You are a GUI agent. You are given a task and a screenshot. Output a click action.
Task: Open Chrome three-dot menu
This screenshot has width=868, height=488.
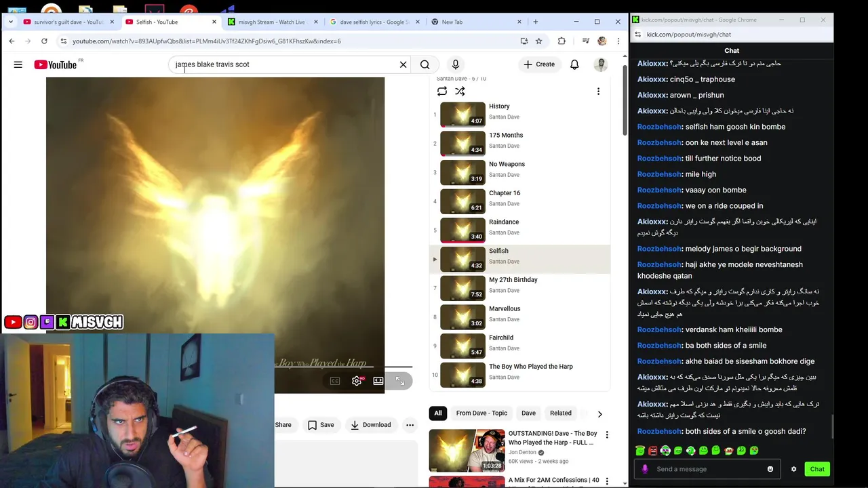pos(618,41)
